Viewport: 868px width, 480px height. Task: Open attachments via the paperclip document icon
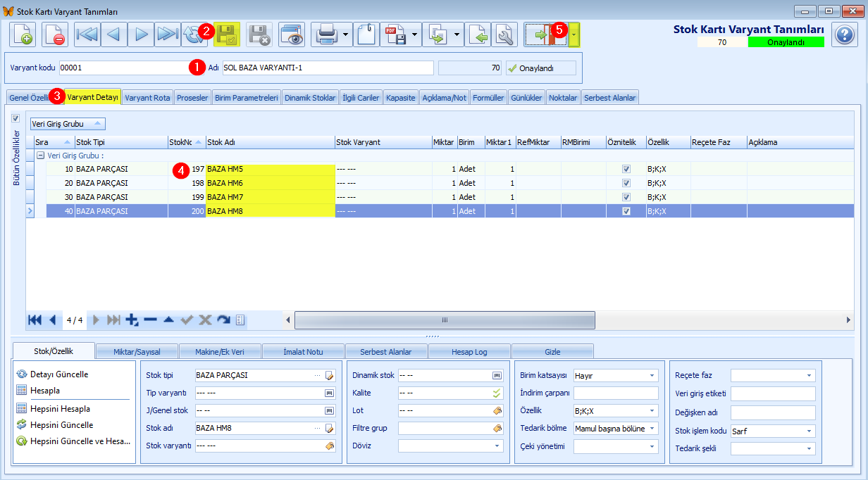pyautogui.click(x=366, y=34)
